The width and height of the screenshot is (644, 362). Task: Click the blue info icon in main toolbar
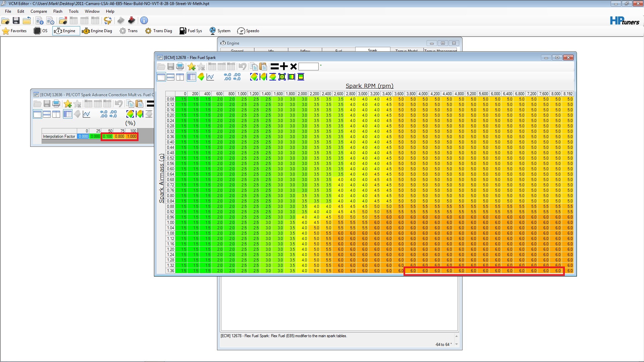144,20
